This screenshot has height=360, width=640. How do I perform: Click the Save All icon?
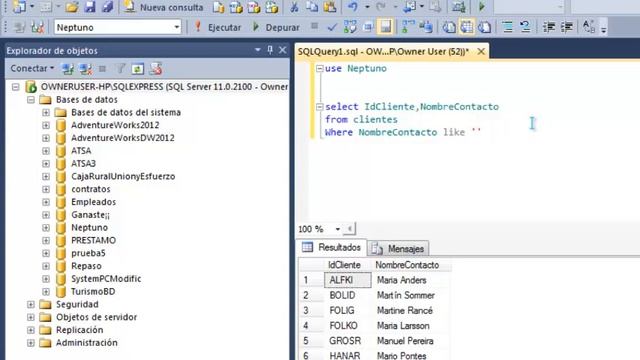(x=107, y=7)
